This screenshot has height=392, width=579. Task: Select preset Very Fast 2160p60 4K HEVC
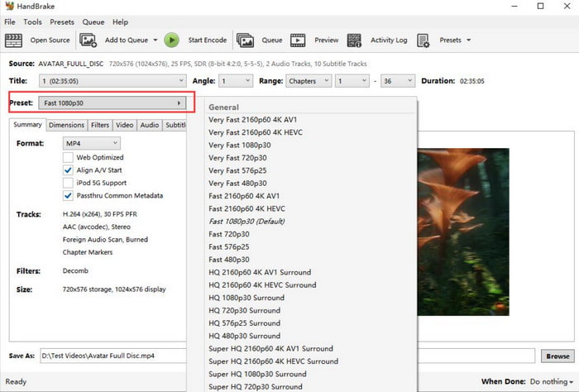(x=255, y=132)
